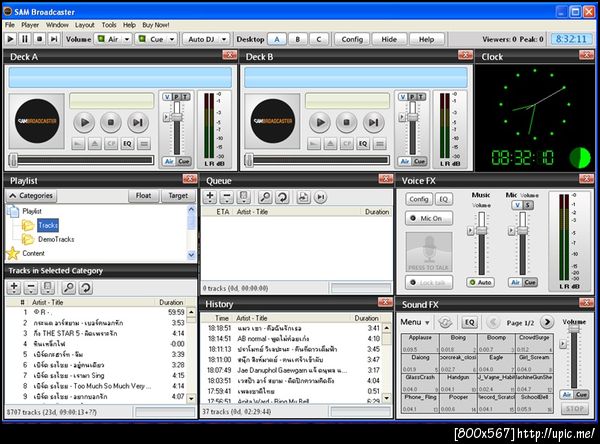Open the Buy Now! menu
Image resolution: width=600 pixels, height=444 pixels.
(x=156, y=25)
